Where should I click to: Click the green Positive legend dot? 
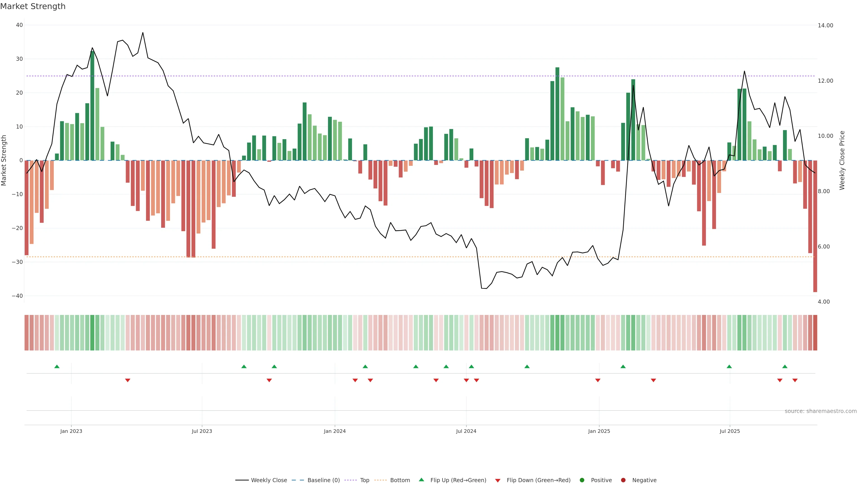click(x=582, y=480)
